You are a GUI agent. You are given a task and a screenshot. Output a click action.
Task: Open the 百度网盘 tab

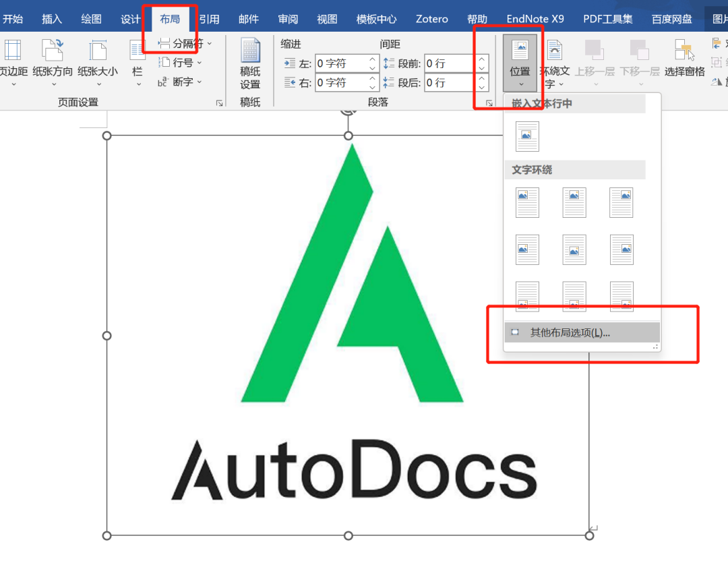[x=671, y=19]
